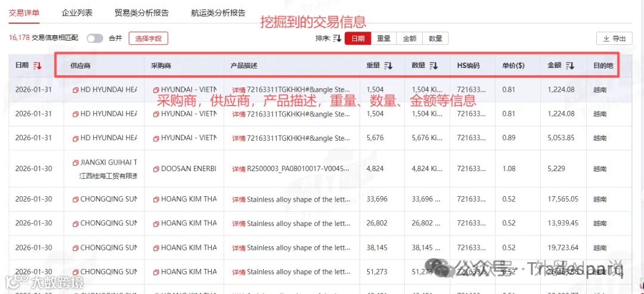
Task: Click the sort direction icon beside 排序
Action: pyautogui.click(x=337, y=38)
